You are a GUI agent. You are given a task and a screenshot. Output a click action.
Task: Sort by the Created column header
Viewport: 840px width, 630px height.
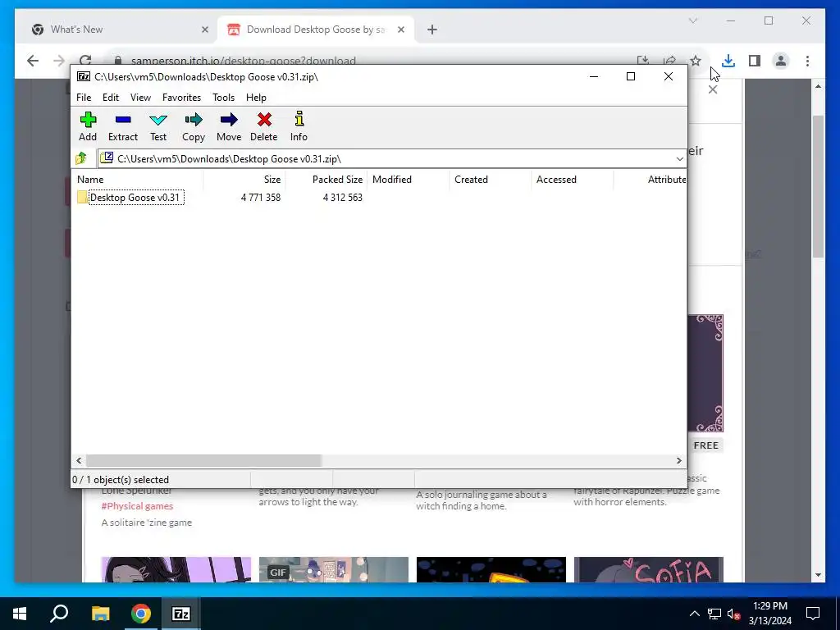coord(491,180)
